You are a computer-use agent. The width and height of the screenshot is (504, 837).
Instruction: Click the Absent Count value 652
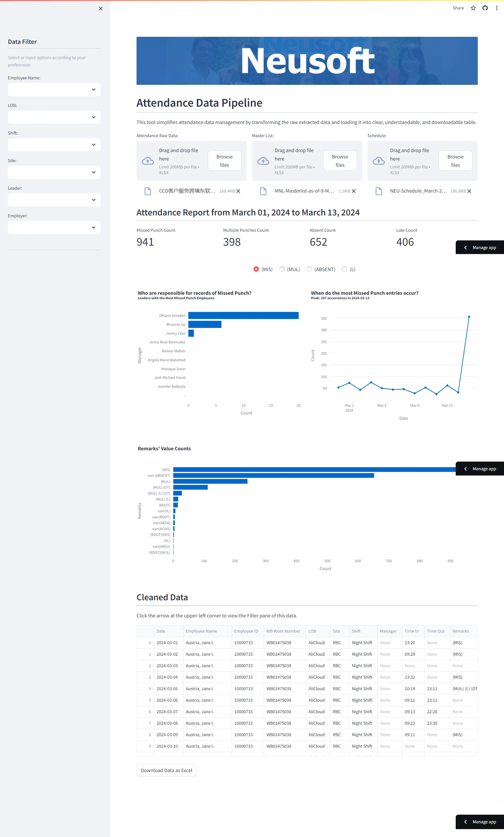tap(318, 242)
